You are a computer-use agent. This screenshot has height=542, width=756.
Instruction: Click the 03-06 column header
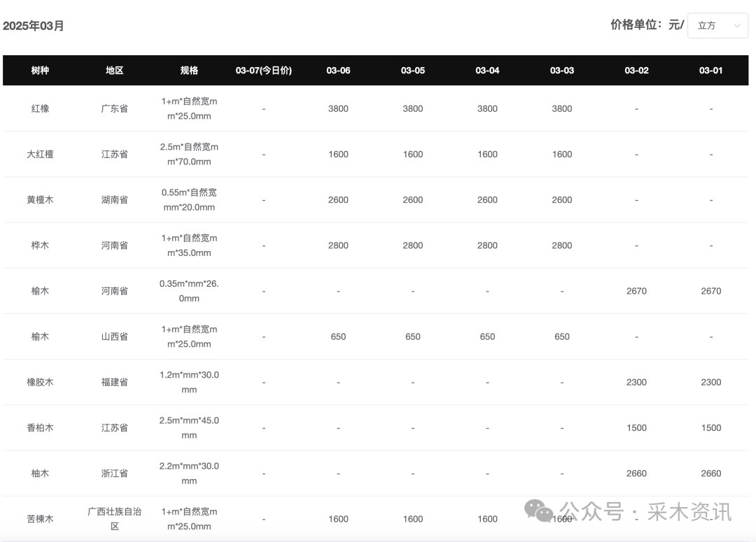[338, 71]
